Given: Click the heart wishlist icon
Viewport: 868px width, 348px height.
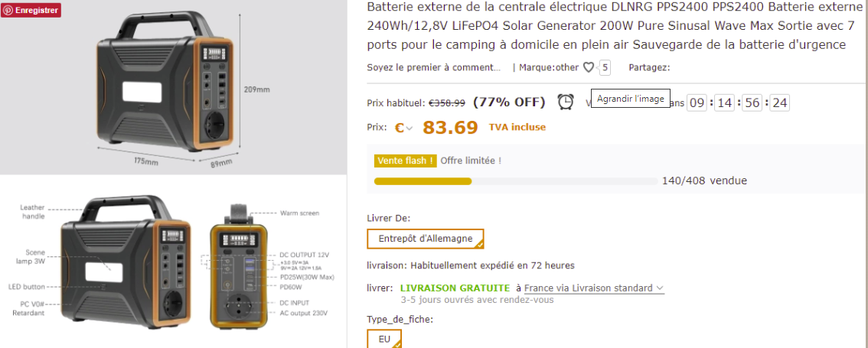Looking at the screenshot, I should coord(588,67).
